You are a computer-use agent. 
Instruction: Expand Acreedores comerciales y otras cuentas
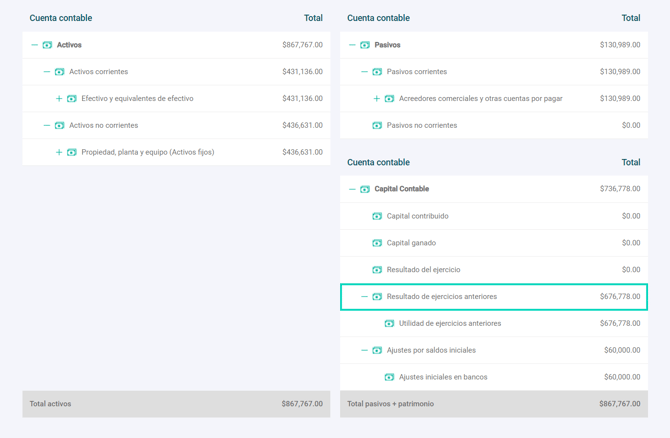pos(376,99)
